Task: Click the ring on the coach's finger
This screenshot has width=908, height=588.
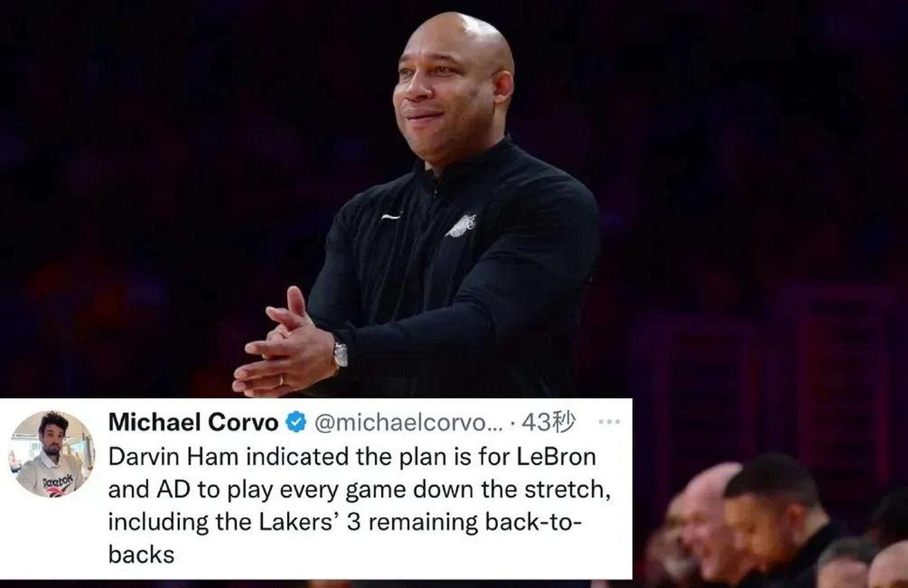Action: [281, 380]
